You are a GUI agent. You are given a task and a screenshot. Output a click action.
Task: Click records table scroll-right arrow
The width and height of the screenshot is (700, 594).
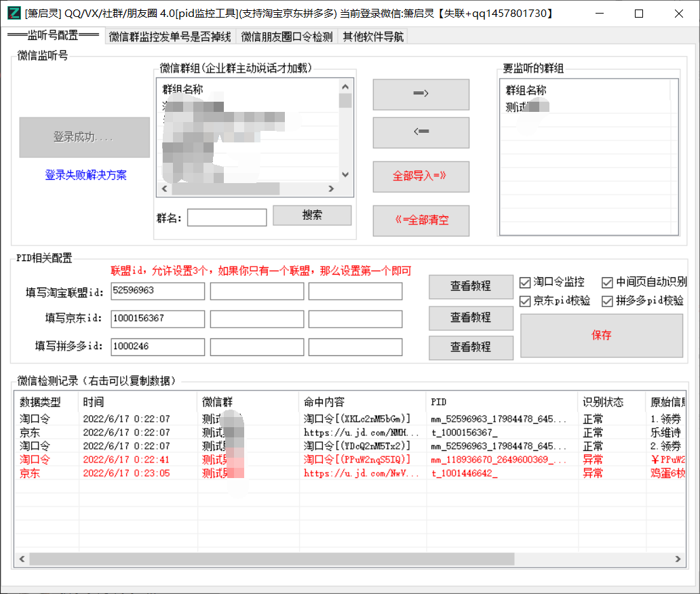point(678,559)
